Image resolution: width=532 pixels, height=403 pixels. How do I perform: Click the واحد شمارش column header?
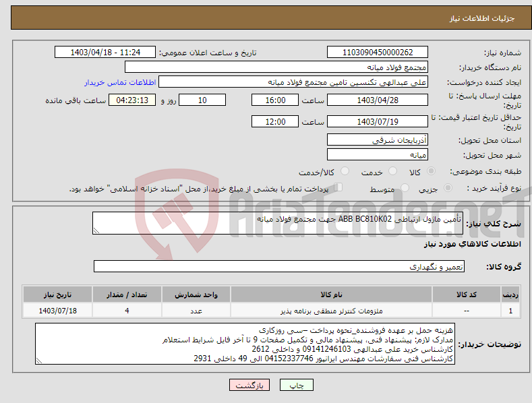pos(196,294)
